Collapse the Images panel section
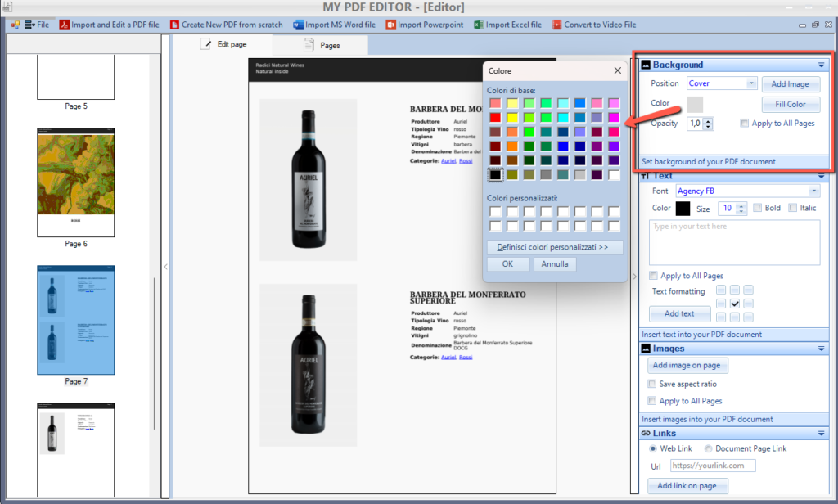838x504 pixels. (820, 349)
